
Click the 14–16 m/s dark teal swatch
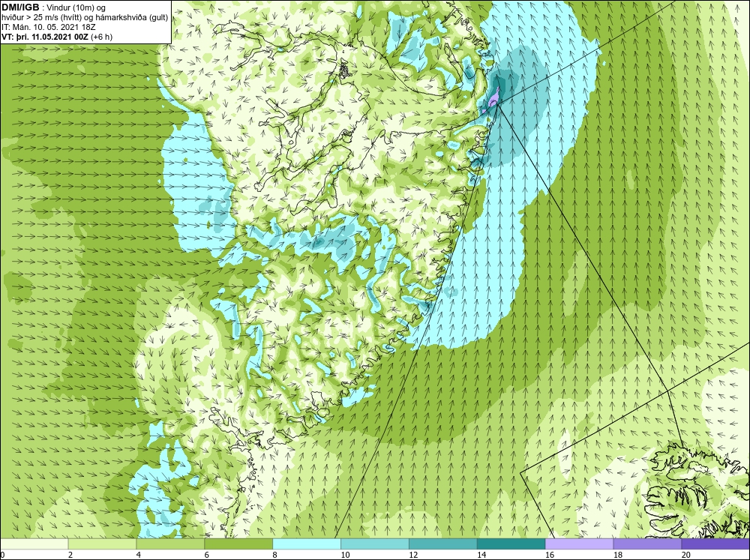511,544
